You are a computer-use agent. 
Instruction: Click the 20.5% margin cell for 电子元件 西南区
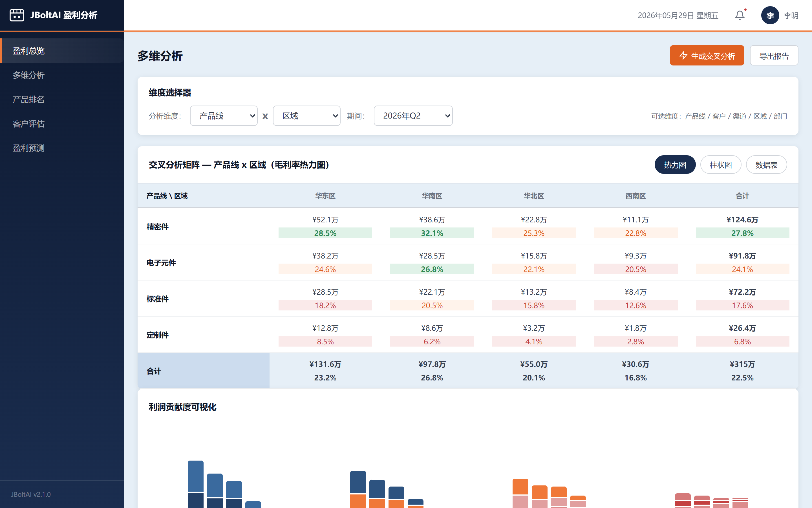coord(635,269)
